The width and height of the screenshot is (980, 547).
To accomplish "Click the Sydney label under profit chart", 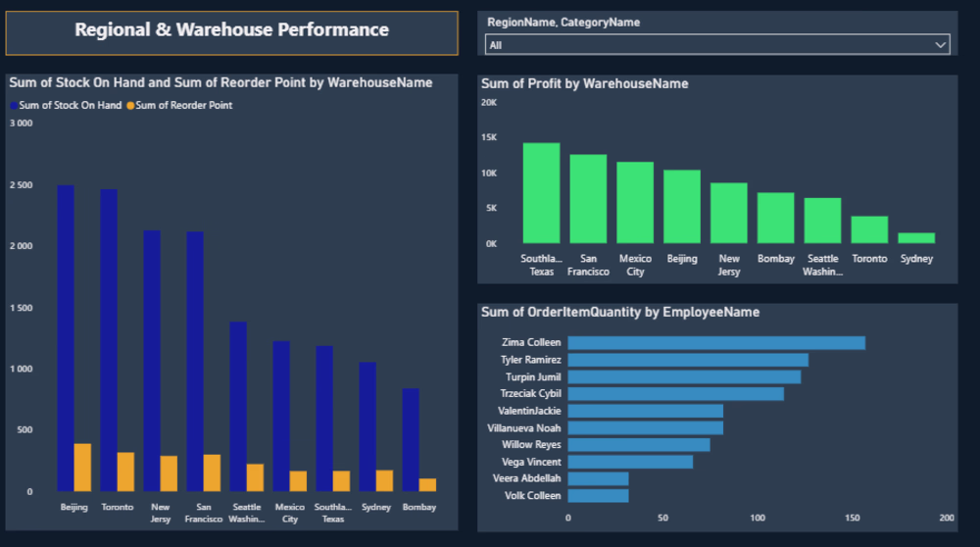I will [x=916, y=259].
